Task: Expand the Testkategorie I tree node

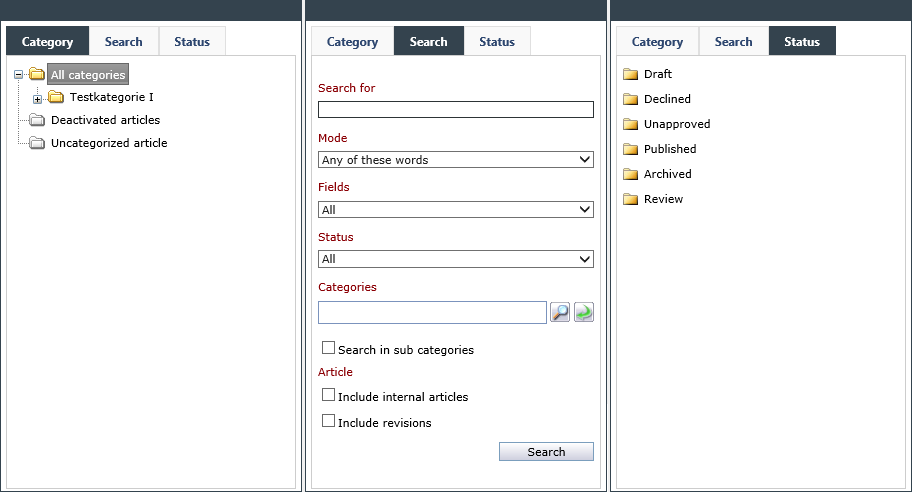Action: [37, 99]
